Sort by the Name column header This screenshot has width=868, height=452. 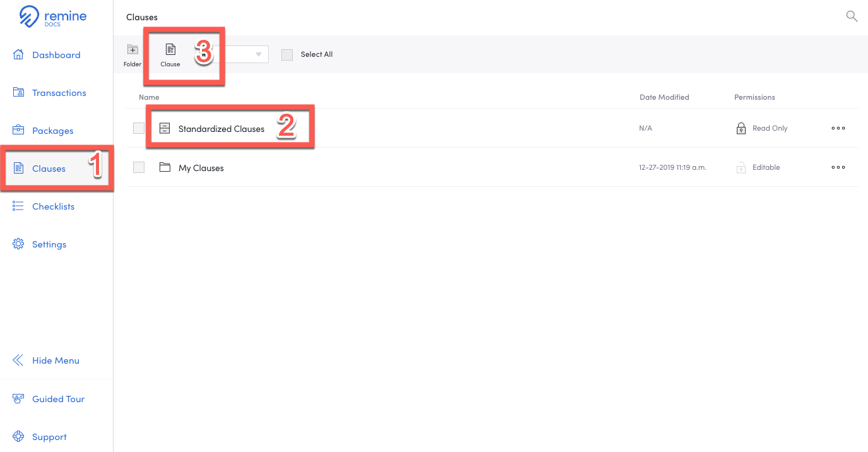coord(149,97)
